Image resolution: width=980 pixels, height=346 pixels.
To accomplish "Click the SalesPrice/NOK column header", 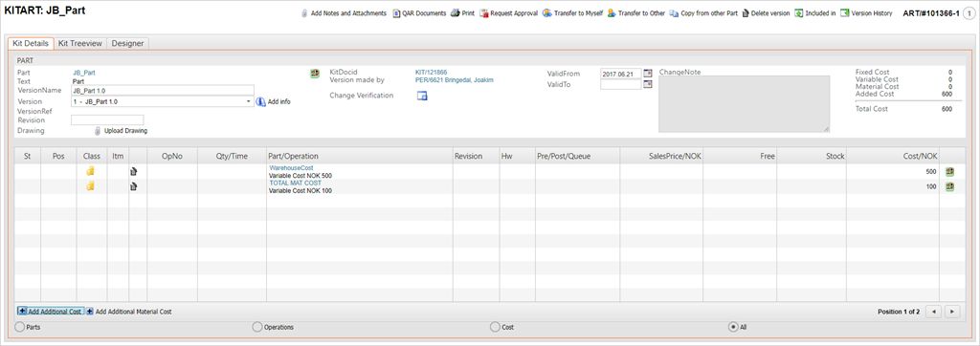I will (661, 156).
